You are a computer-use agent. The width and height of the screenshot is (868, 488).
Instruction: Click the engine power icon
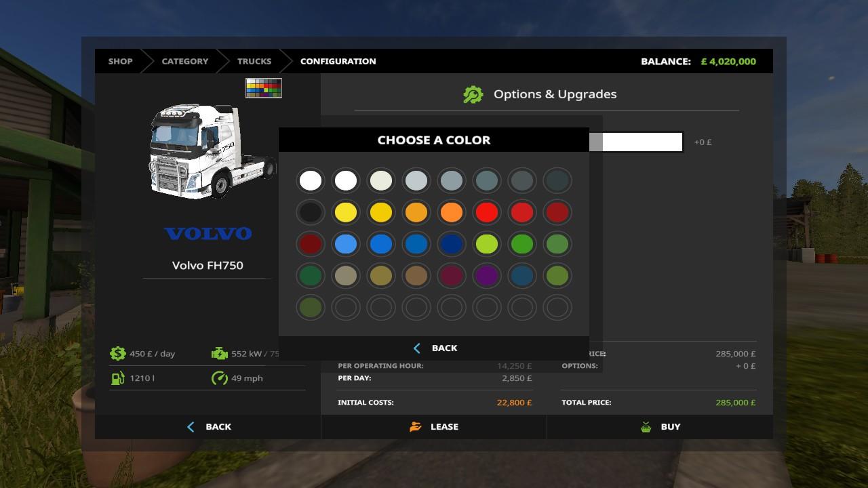219,354
